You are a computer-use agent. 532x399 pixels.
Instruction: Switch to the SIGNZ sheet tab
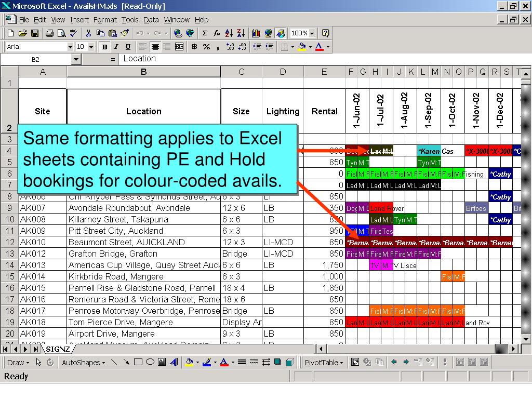coord(58,349)
